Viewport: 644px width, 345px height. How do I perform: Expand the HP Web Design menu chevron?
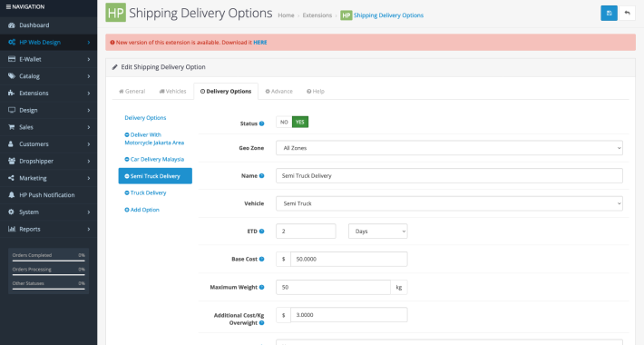coord(89,43)
